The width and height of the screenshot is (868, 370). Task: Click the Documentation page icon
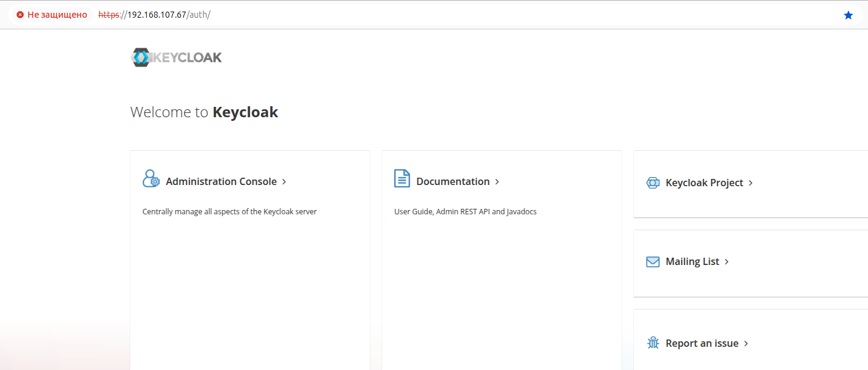(402, 178)
